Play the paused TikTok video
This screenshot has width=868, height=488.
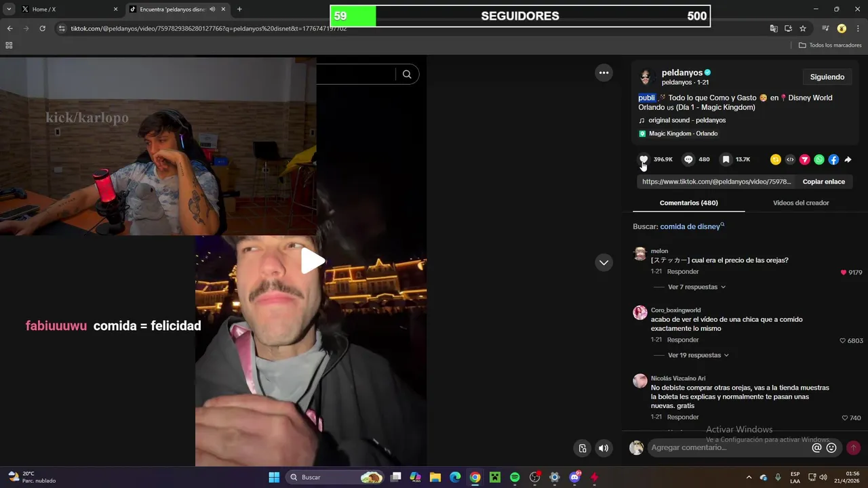click(311, 261)
